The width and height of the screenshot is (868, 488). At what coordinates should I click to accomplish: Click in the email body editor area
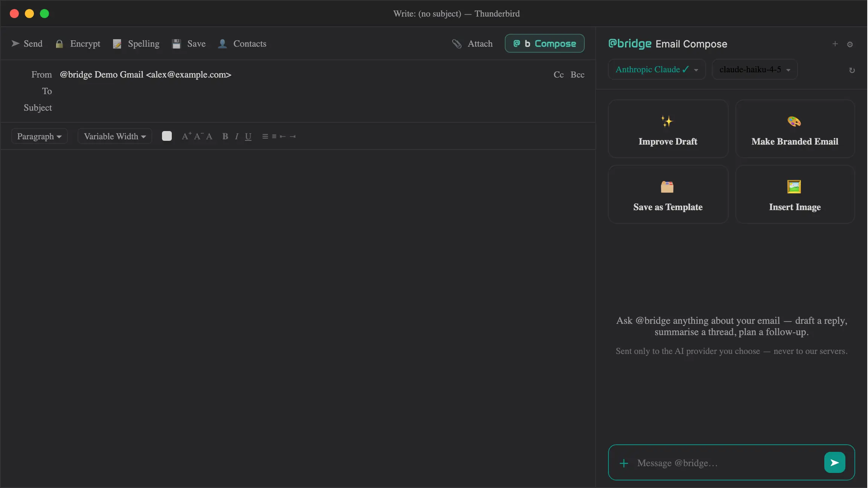point(298,318)
